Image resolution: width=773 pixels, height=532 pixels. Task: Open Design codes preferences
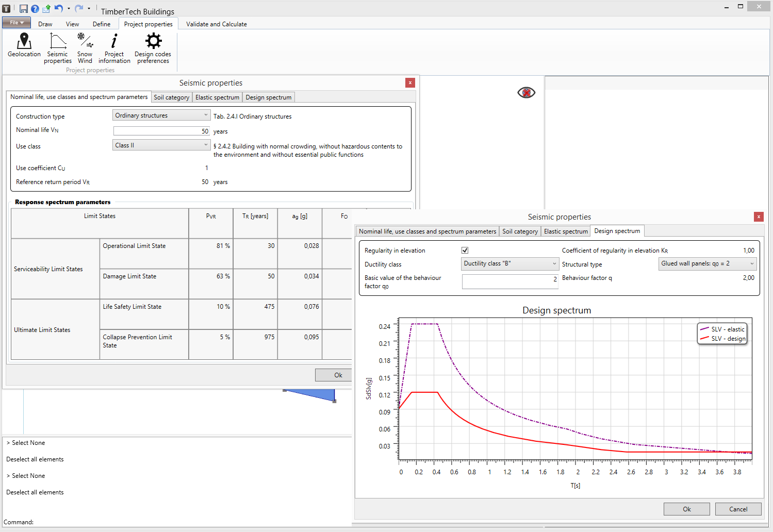153,48
